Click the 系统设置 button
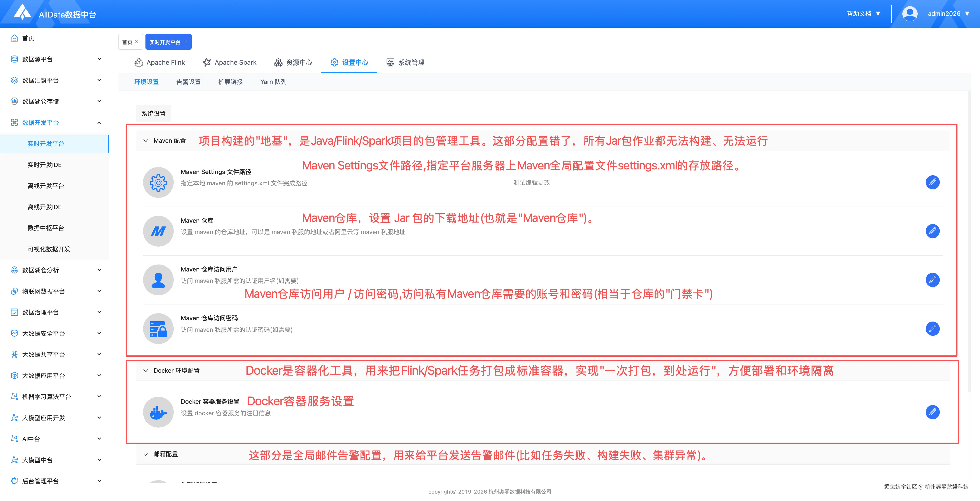The width and height of the screenshot is (980, 501). pyautogui.click(x=154, y=113)
